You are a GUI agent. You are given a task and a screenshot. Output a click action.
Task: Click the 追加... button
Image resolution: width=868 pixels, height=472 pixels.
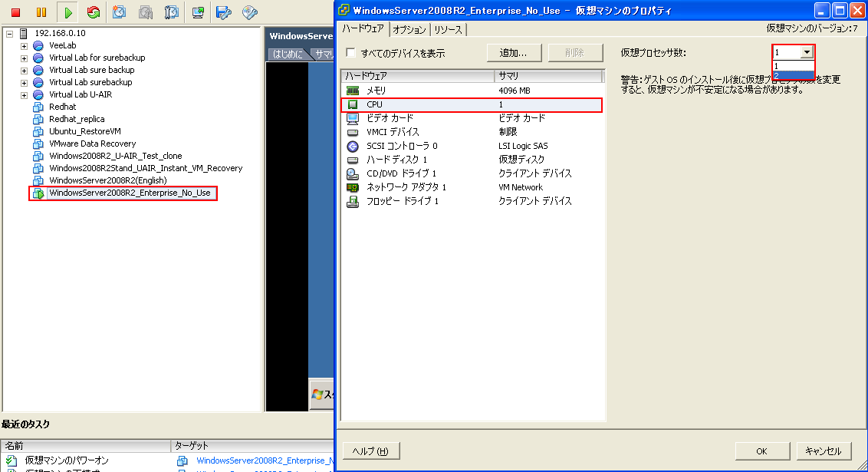tap(514, 53)
